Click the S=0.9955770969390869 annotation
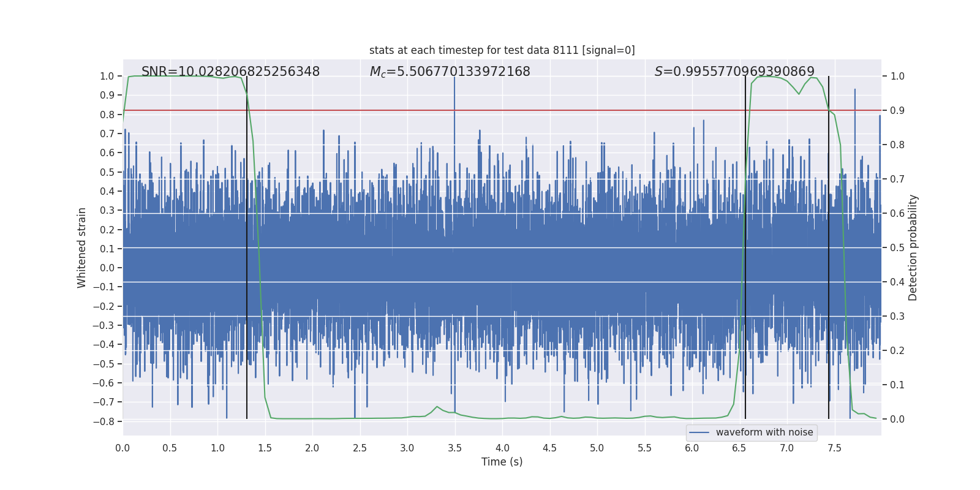980x490 pixels. pos(734,72)
